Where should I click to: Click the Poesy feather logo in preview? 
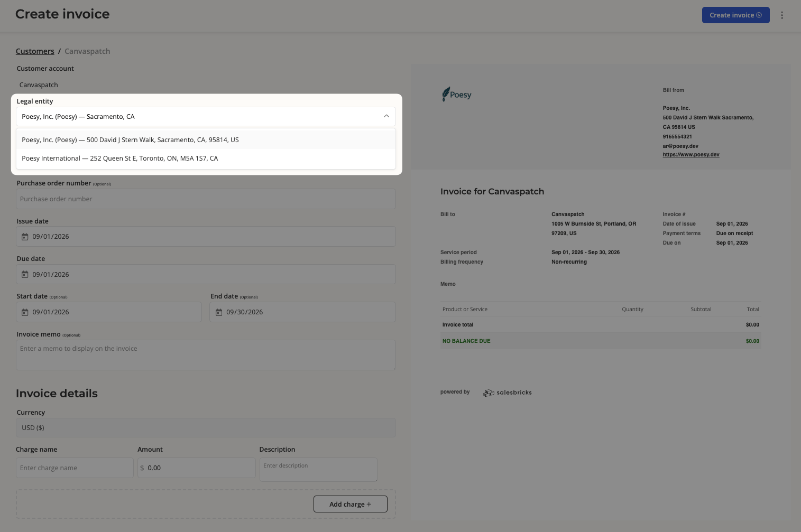coord(457,95)
